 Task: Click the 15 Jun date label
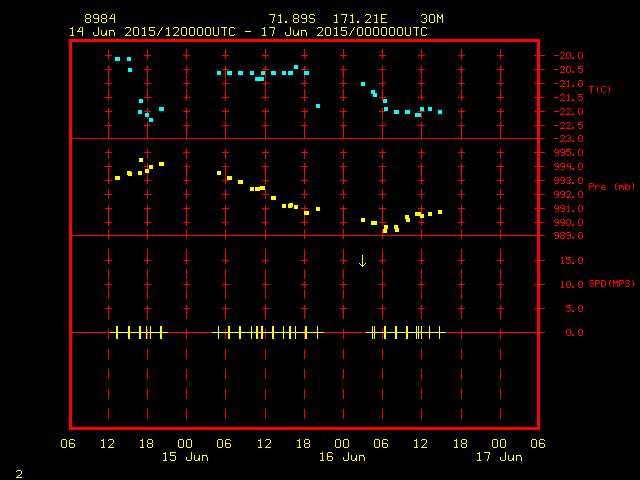(185, 457)
